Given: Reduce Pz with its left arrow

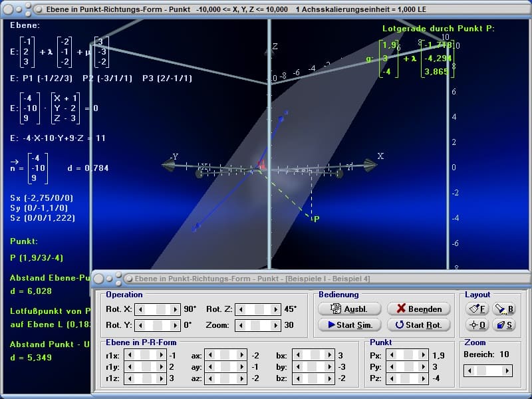Looking at the screenshot, I should tap(392, 378).
